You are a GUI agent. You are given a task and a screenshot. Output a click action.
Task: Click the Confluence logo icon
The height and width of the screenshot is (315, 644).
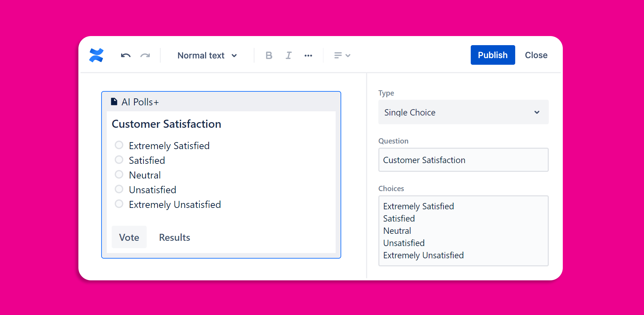pyautogui.click(x=96, y=55)
